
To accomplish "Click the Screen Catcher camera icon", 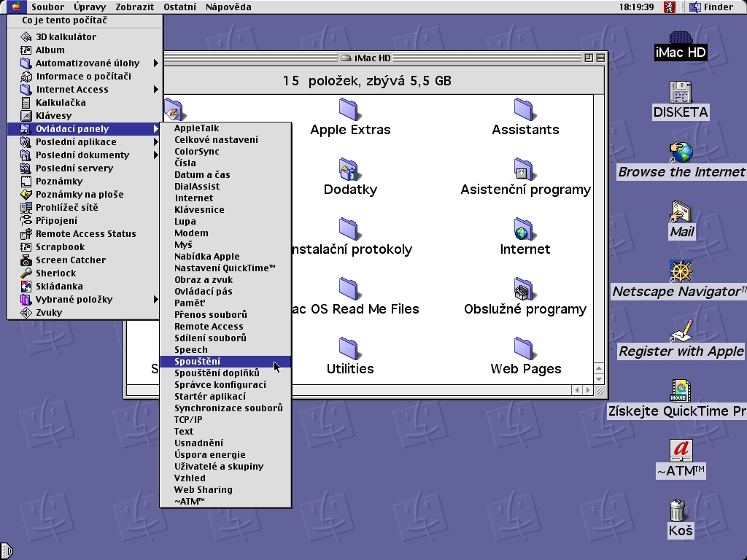I will click(x=26, y=260).
